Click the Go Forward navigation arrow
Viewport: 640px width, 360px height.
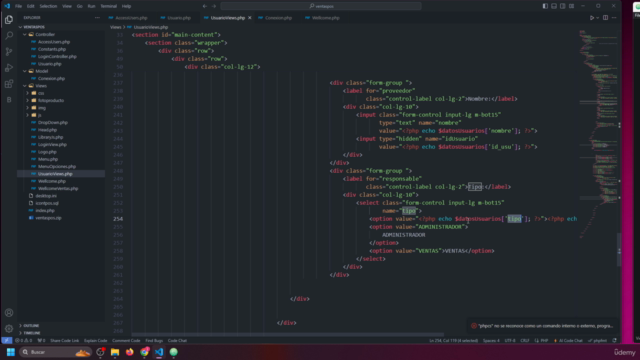click(214, 6)
